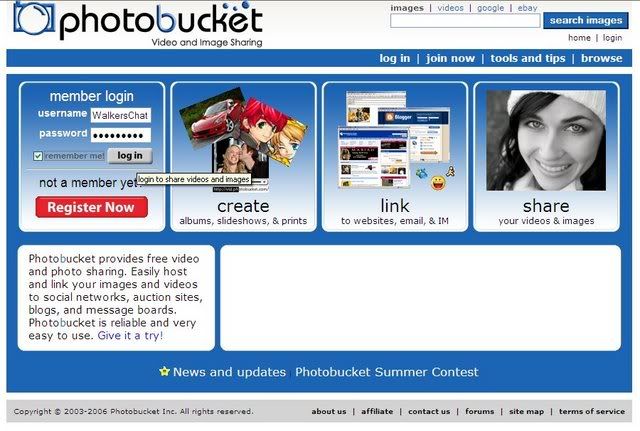640x431 pixels.
Task: Click 'albums, slideshows, & prints' caption
Action: point(243,221)
